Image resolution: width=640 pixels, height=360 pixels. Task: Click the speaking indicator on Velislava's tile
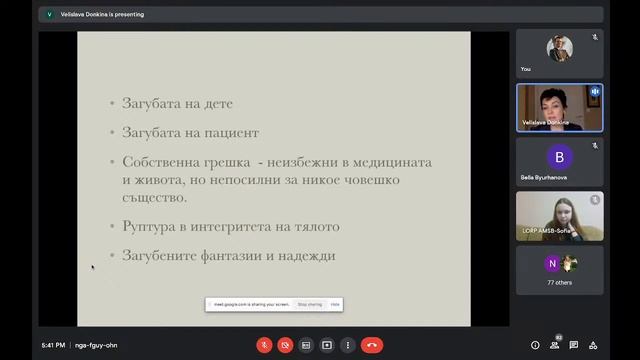click(595, 91)
